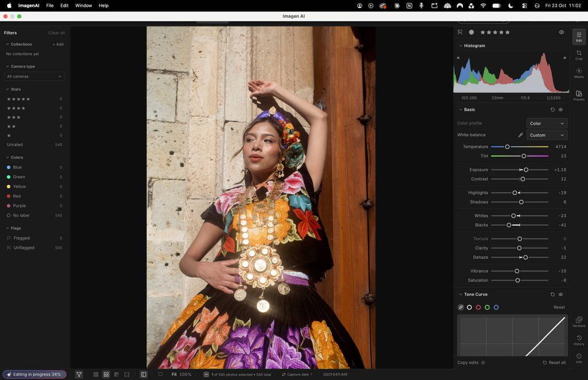Collapse the Tone Curve section
This screenshot has width=588, height=380.
461,294
